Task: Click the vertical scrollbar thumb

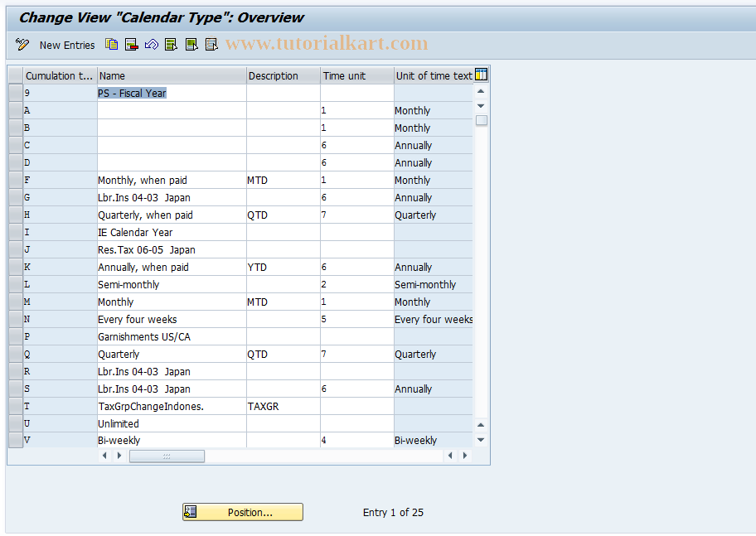Action: [481, 120]
